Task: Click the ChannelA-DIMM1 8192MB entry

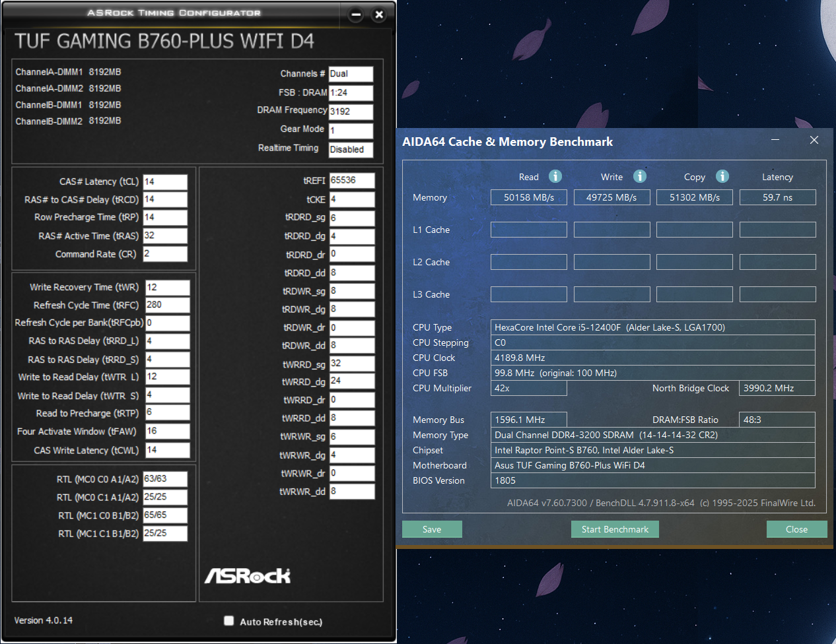Action: click(x=69, y=72)
